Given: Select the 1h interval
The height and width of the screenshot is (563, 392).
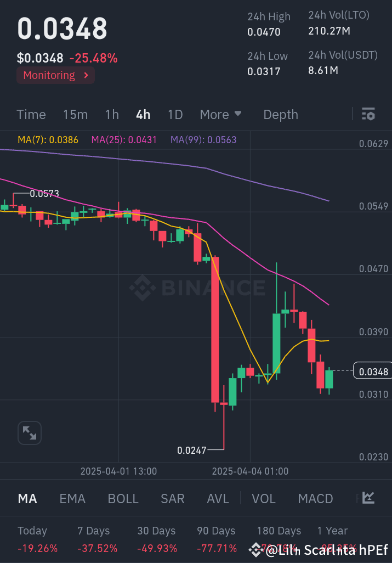Looking at the screenshot, I should point(112,114).
